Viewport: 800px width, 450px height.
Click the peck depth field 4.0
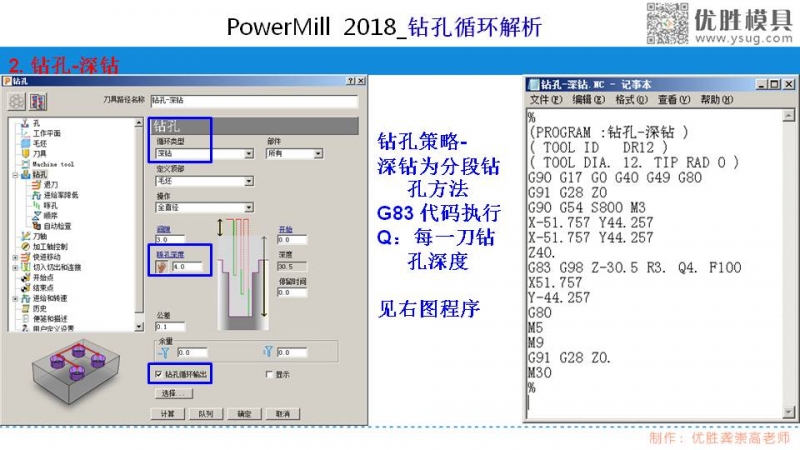coord(187,267)
